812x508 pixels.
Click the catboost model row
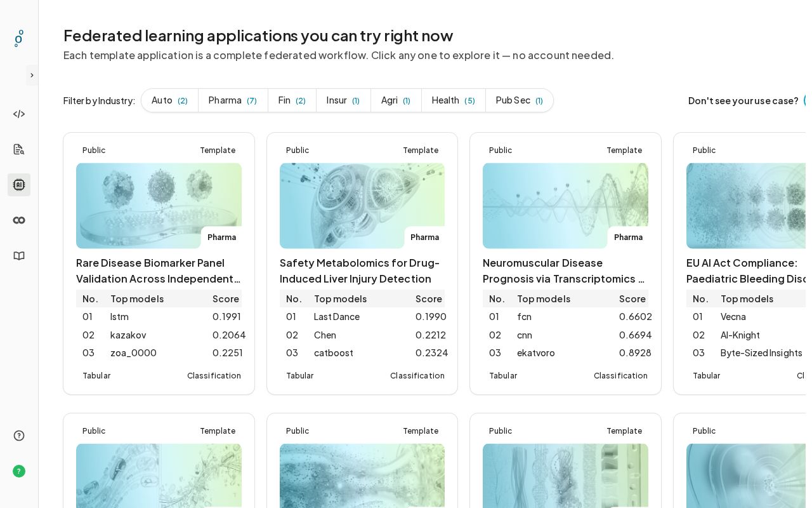tap(362, 353)
